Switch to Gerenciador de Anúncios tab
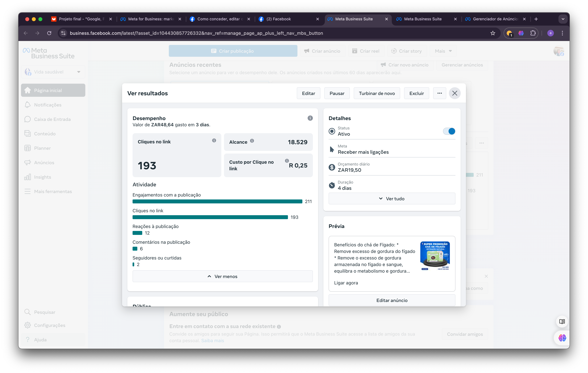 click(495, 19)
